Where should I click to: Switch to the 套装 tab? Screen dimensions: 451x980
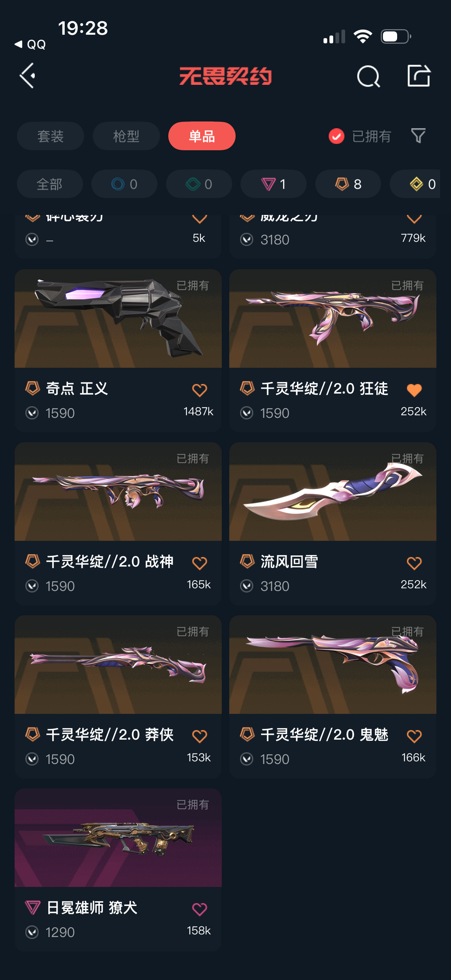(x=51, y=136)
